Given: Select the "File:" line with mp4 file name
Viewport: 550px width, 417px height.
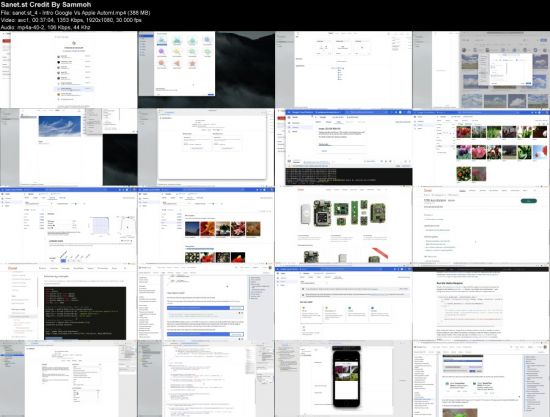Looking at the screenshot, I should [75, 13].
